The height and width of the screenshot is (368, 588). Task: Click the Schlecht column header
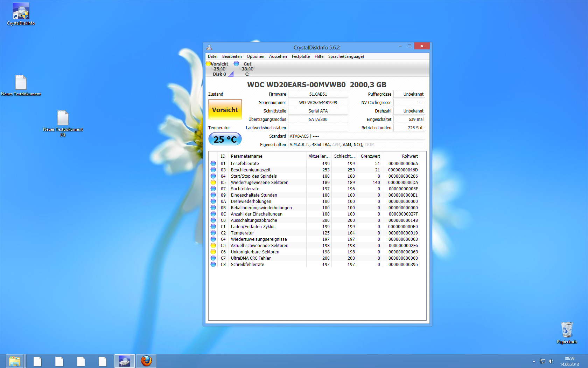tap(344, 156)
